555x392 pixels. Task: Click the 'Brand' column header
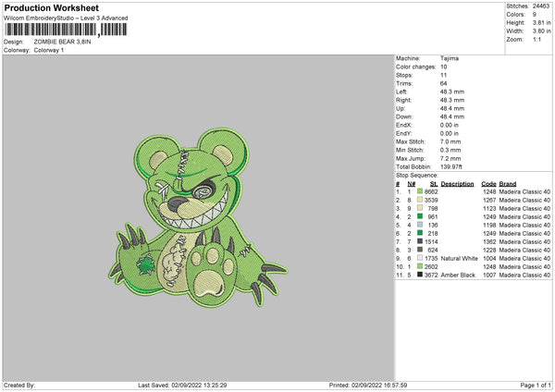[508, 184]
